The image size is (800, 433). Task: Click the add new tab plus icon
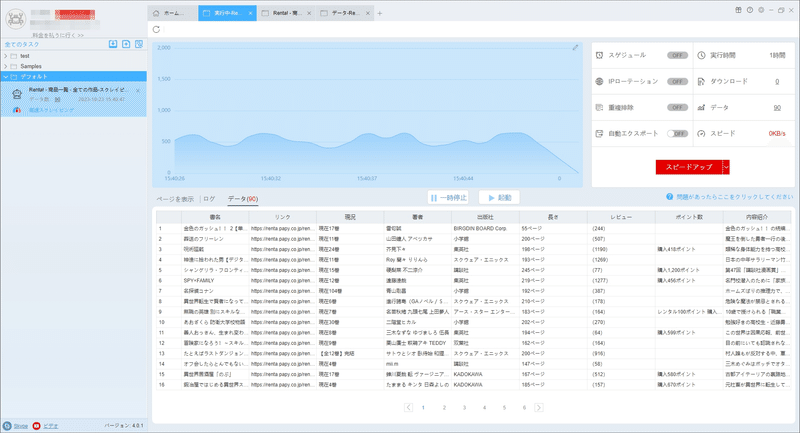click(380, 13)
